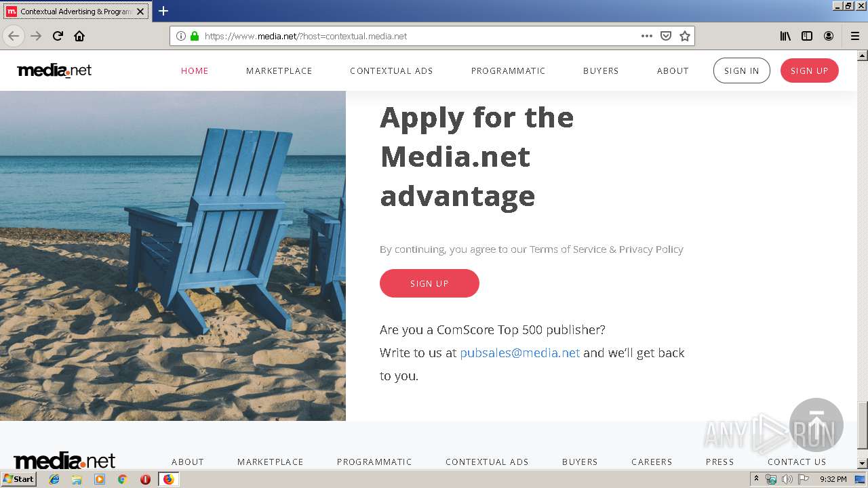Show hidden tray icons arrow
Viewport: 868px width, 488px height.
click(757, 479)
